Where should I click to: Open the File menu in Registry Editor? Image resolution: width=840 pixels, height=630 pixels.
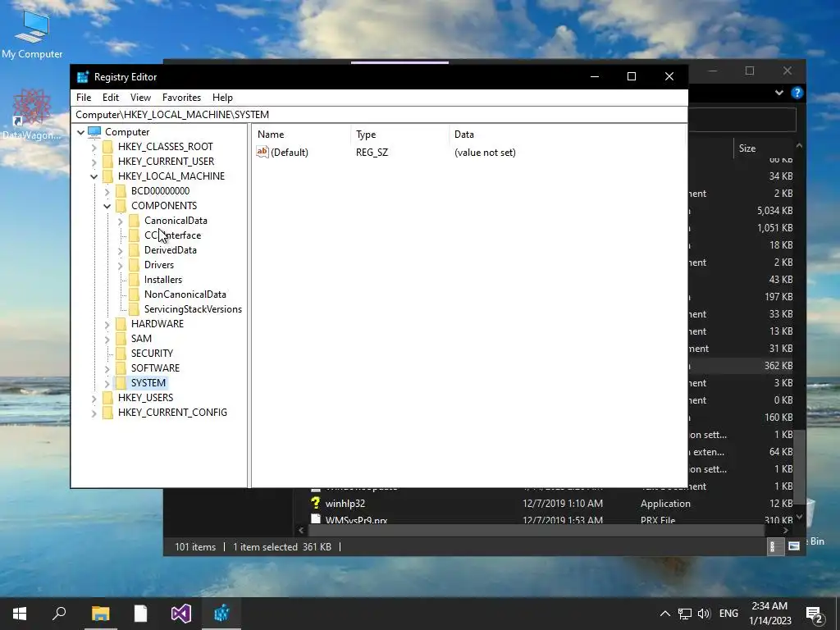point(84,98)
